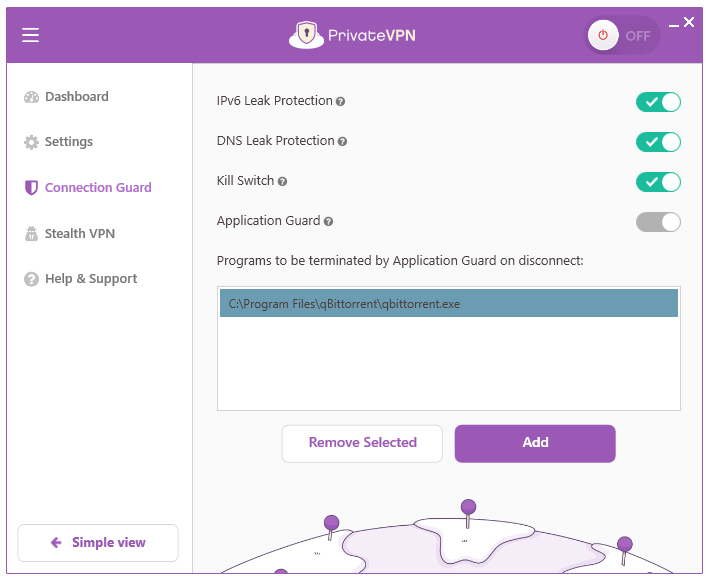The width and height of the screenshot is (709, 579).
Task: Disable IPv6 Leak Protection toggle
Action: (x=658, y=102)
